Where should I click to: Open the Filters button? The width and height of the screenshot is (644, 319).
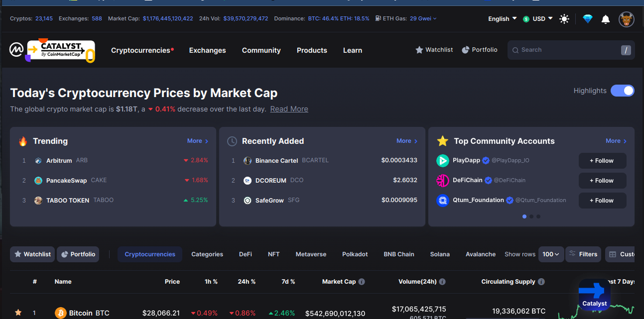point(583,254)
